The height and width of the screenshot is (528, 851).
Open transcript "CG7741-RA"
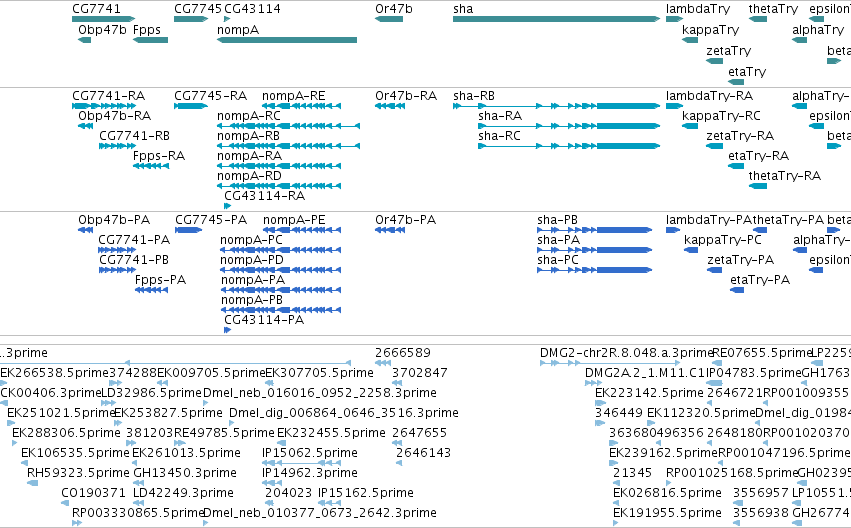[x=109, y=96]
